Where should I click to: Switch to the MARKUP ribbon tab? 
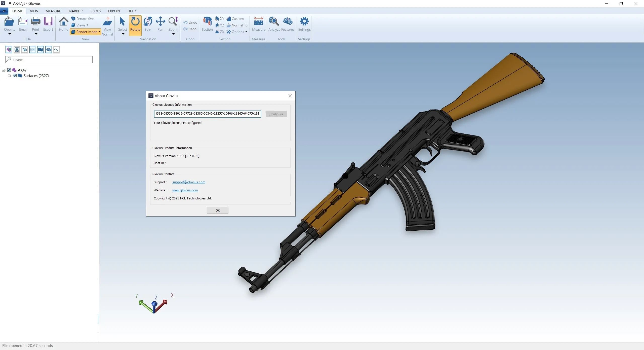pos(75,11)
